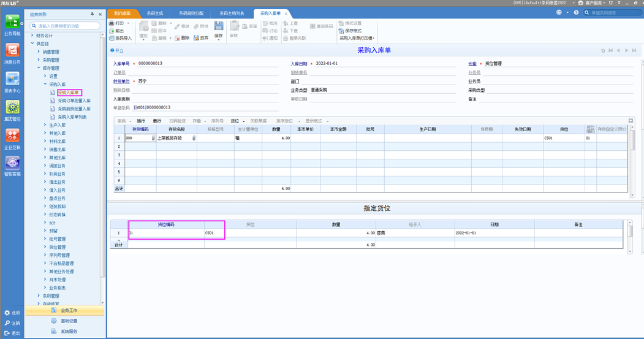Click the 删除 delete icon

click(x=177, y=38)
